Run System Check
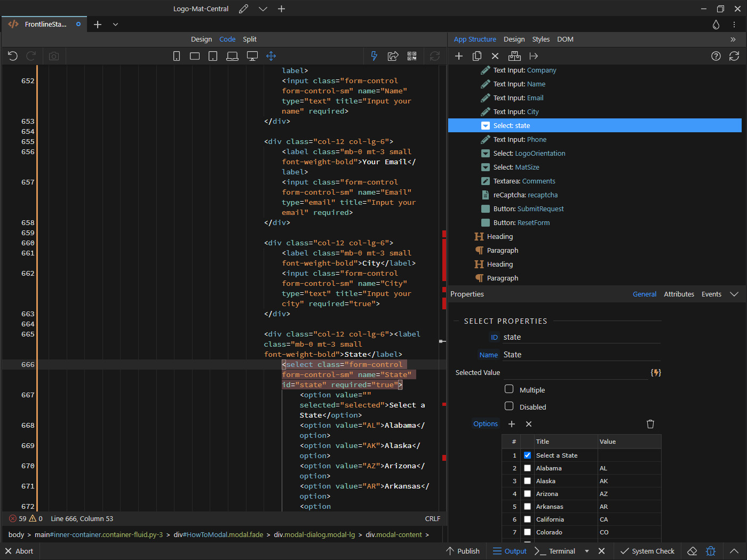Screen dimensions: 747x560 tap(647, 551)
